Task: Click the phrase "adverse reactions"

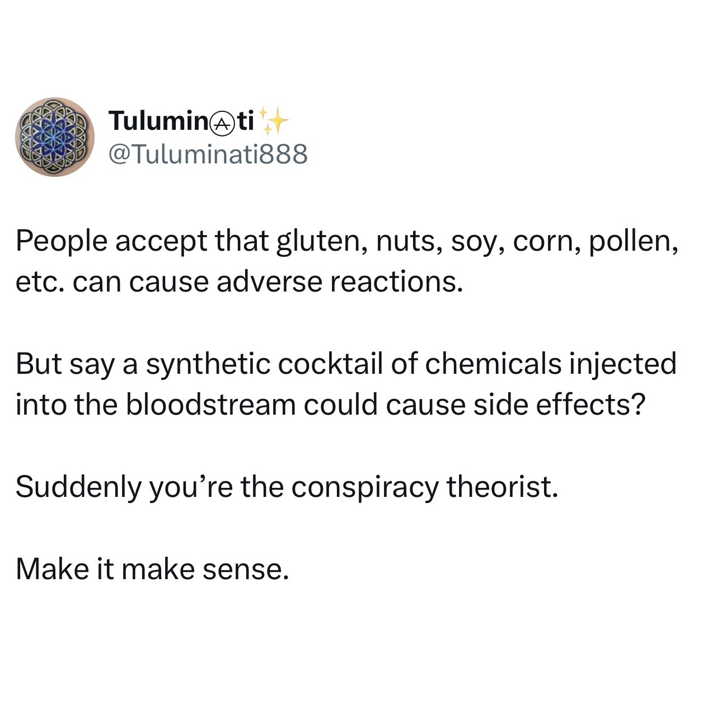Action: point(339,282)
